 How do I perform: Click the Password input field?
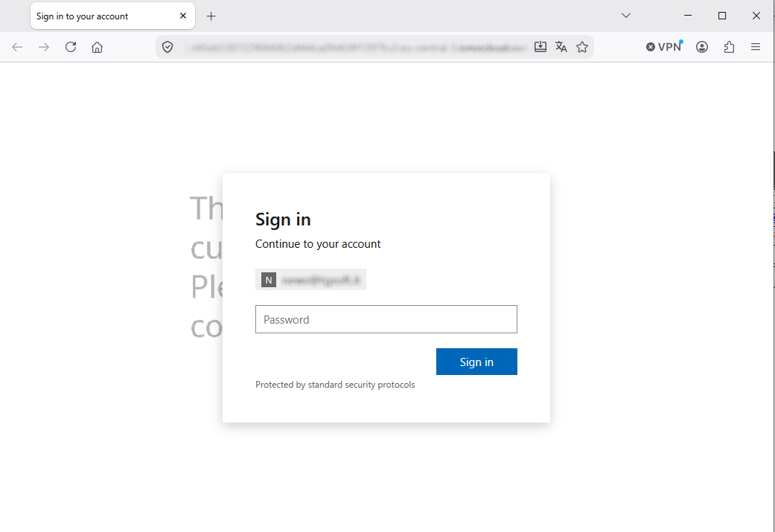point(386,319)
